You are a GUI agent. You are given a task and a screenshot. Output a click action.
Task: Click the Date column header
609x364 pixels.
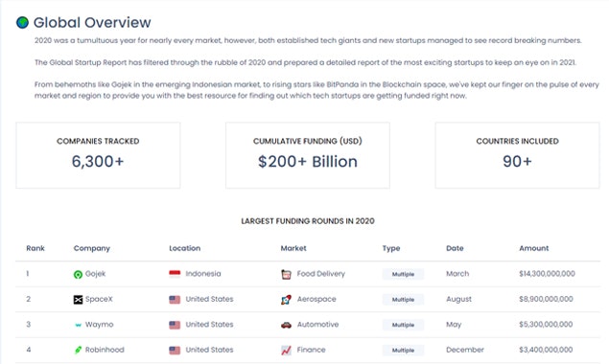[x=455, y=248]
